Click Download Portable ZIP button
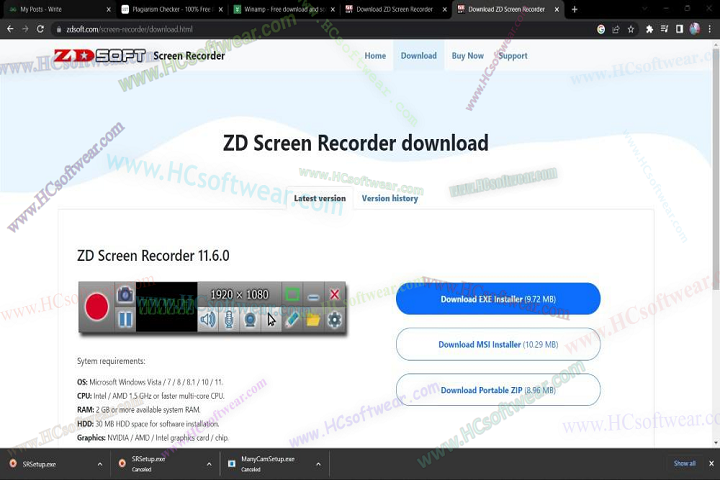The height and width of the screenshot is (480, 720). coord(498,390)
